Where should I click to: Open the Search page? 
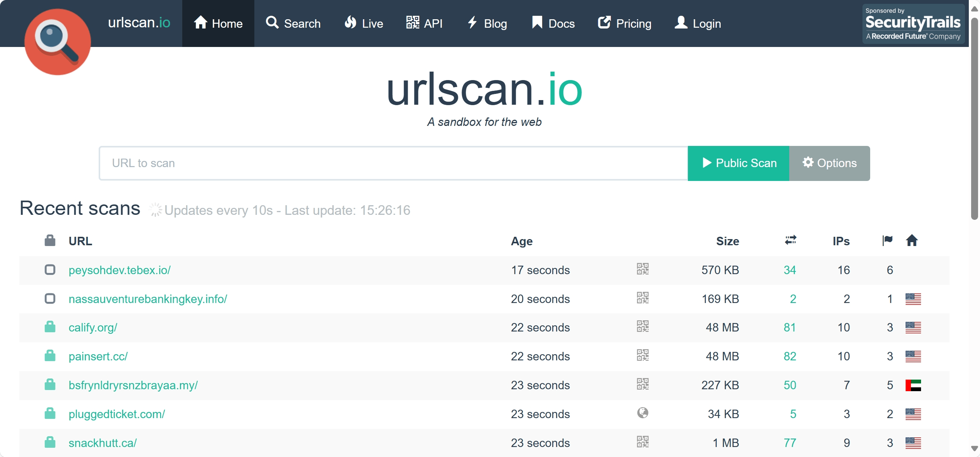[293, 23]
